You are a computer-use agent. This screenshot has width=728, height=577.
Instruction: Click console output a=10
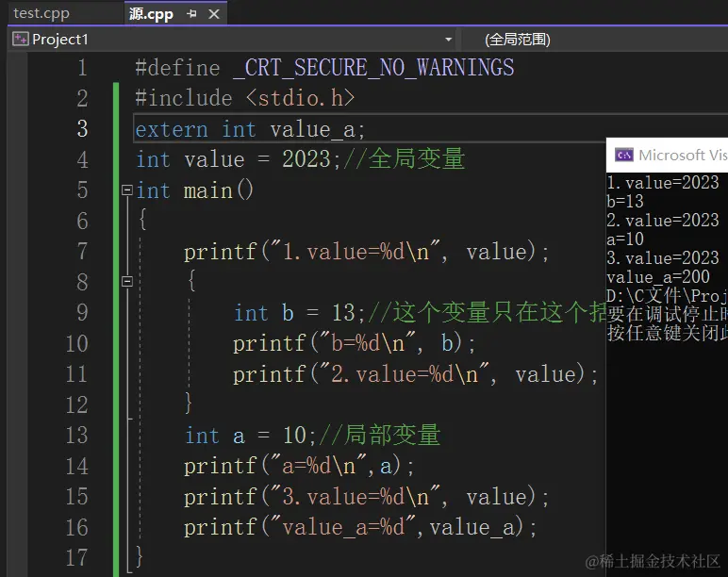(x=625, y=239)
